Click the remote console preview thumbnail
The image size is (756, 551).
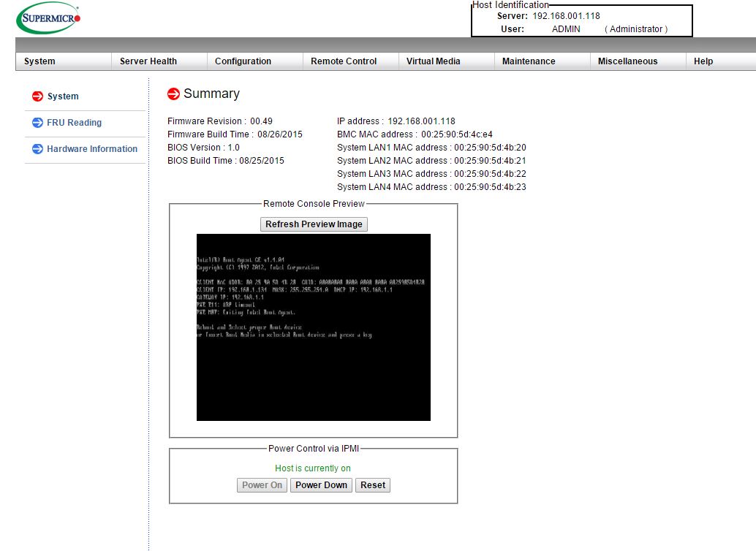[x=314, y=327]
